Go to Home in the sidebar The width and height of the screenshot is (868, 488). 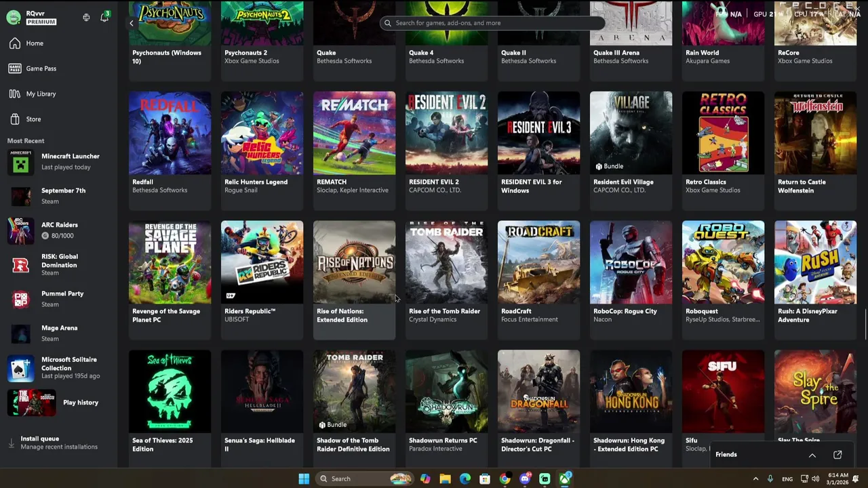[58, 43]
